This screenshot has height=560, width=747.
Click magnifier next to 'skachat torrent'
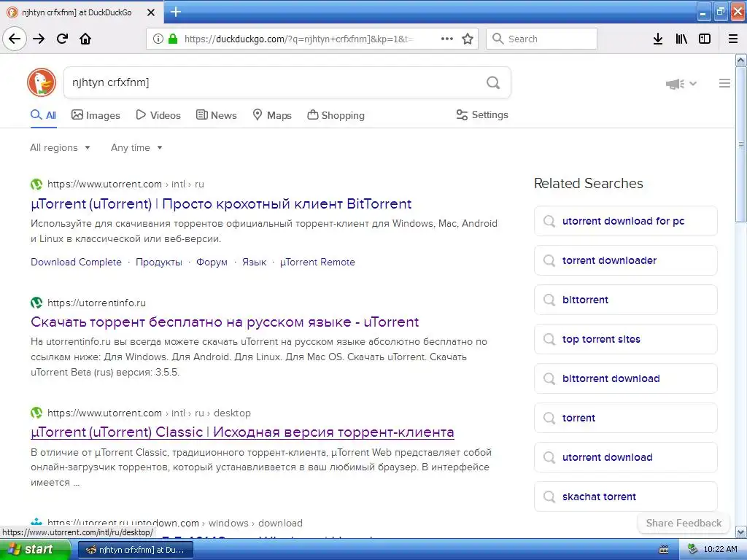click(x=549, y=497)
